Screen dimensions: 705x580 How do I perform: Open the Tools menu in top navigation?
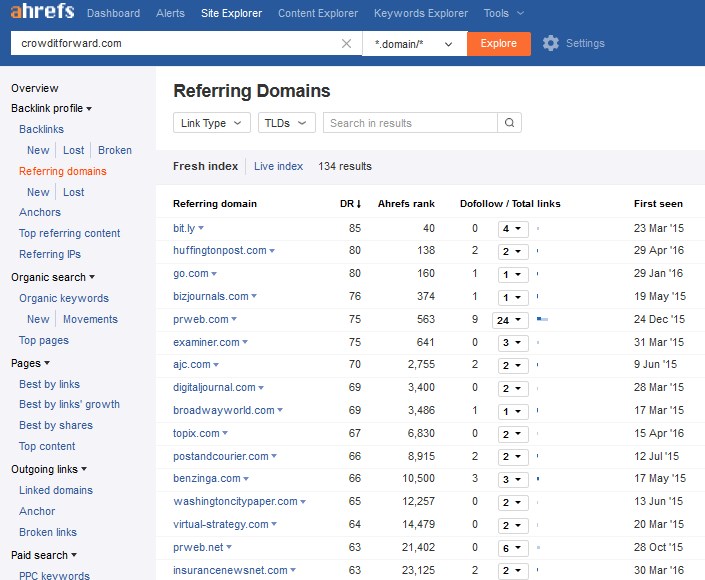(x=502, y=14)
